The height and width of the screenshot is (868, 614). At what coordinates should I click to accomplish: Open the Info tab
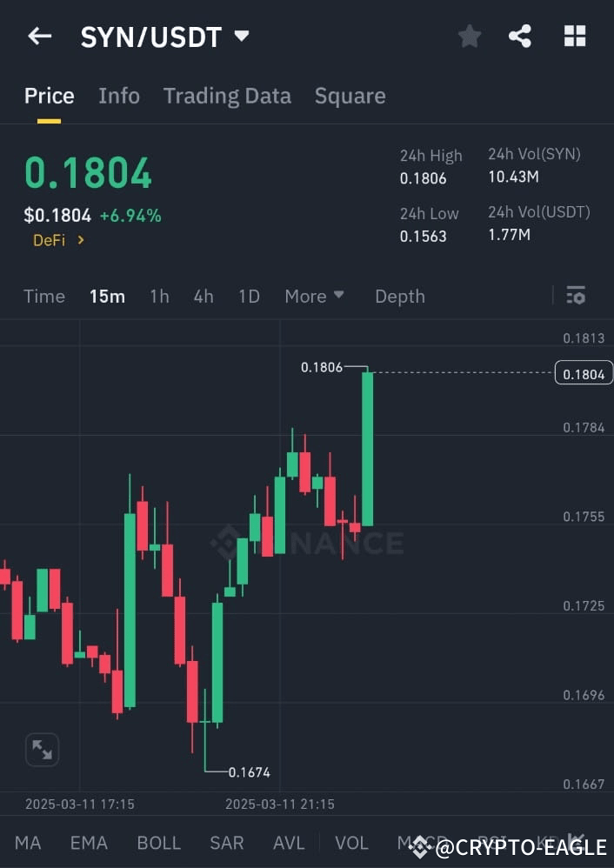click(119, 96)
